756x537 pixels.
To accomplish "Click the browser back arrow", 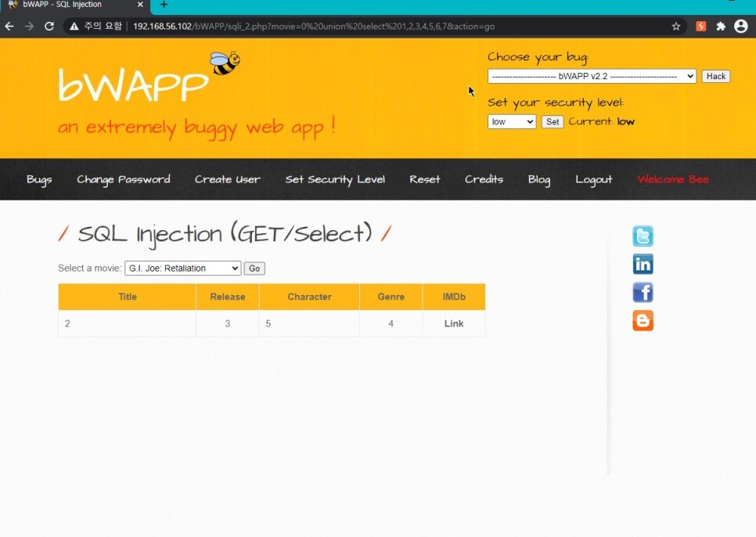I will 9,26.
